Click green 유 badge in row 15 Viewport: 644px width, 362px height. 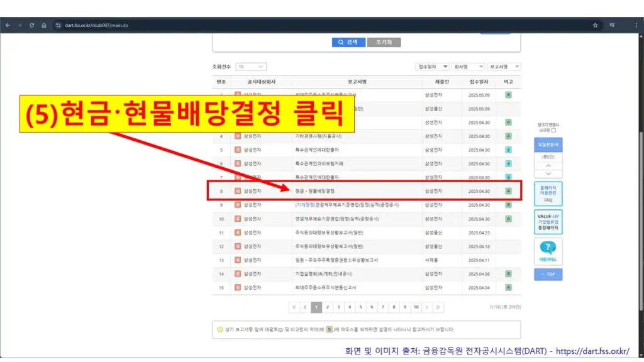[x=508, y=287]
